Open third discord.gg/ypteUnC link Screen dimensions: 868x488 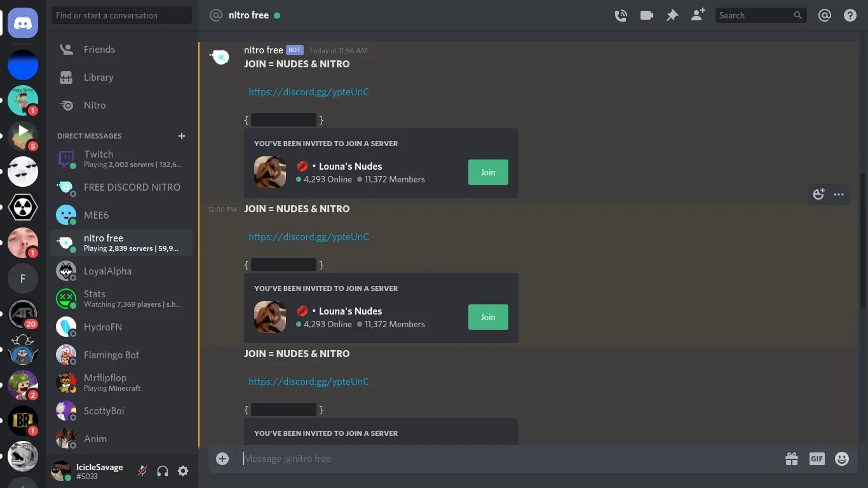[309, 381]
